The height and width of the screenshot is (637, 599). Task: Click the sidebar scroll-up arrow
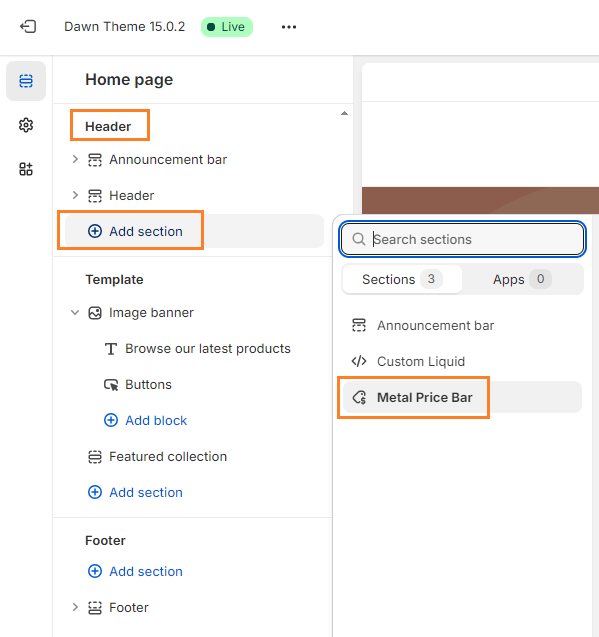point(344,113)
